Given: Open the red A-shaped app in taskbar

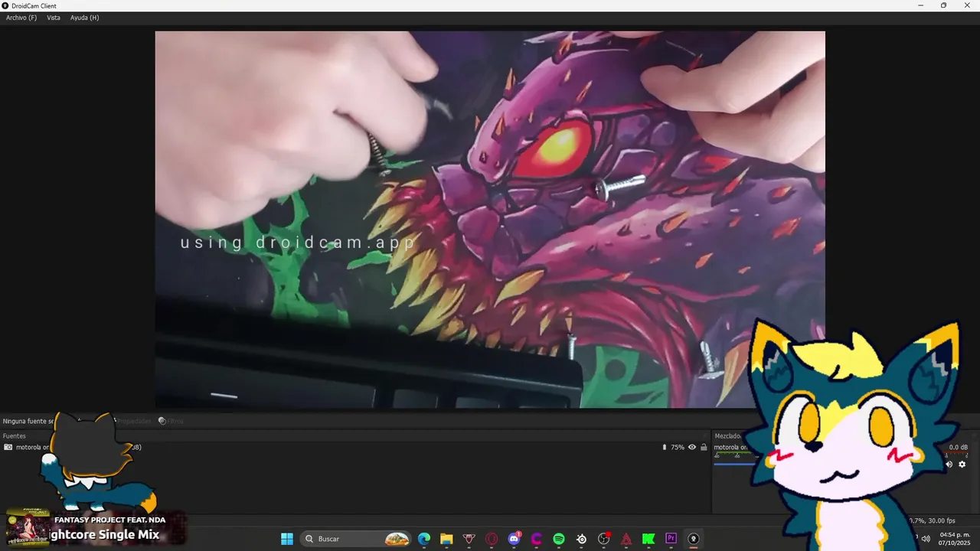Looking at the screenshot, I should coord(626,539).
